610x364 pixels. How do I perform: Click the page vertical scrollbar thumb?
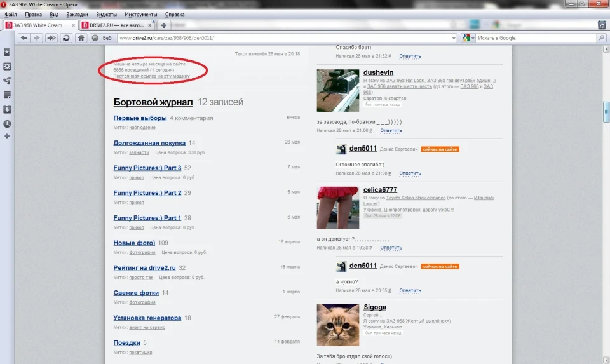[x=606, y=112]
